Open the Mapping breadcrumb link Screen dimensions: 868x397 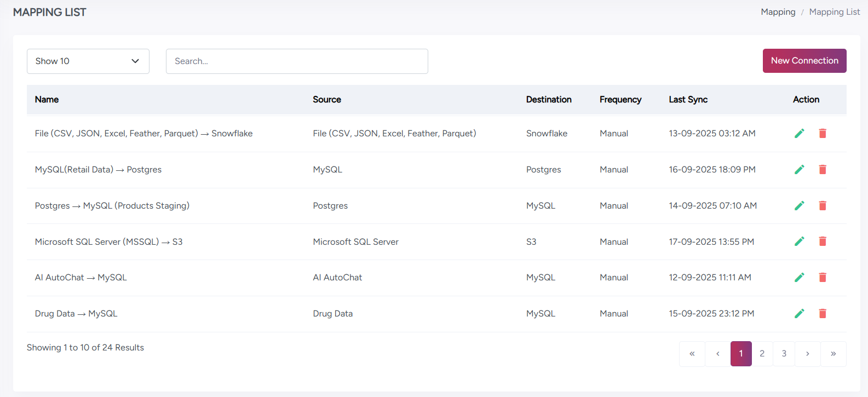click(x=778, y=12)
